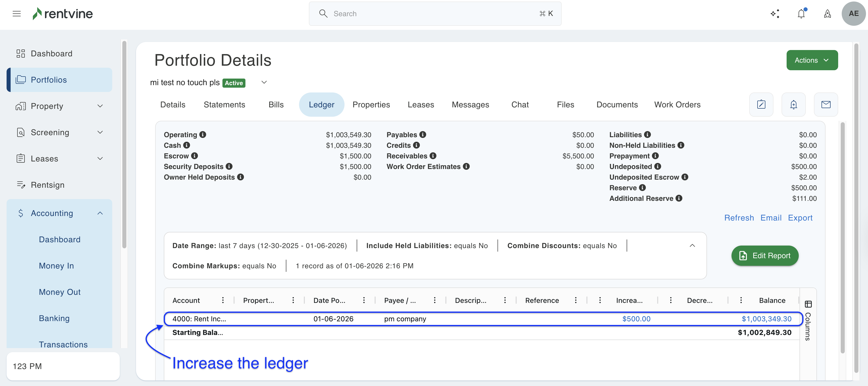Collapse the Accounting sidebar section
This screenshot has width=868, height=386.
[x=100, y=213]
